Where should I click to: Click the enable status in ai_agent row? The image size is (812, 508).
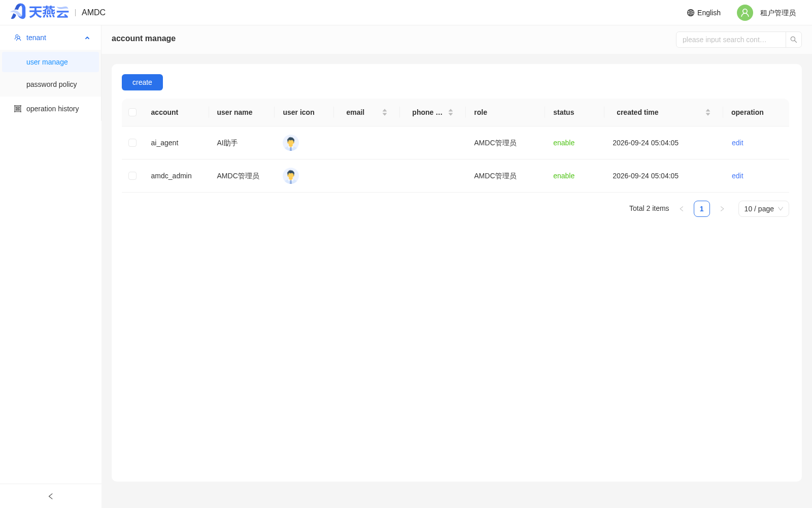(x=564, y=143)
